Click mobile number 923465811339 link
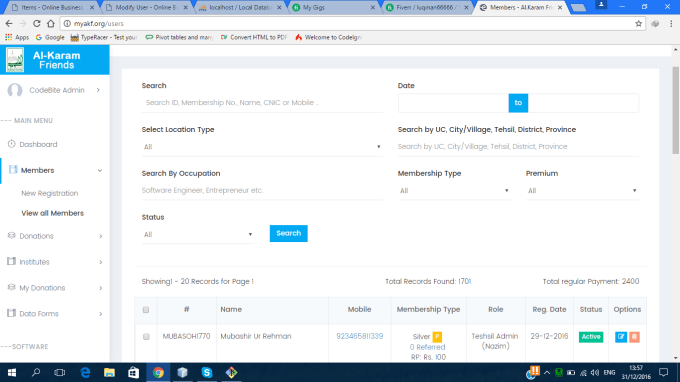The image size is (680, 382). (x=360, y=336)
